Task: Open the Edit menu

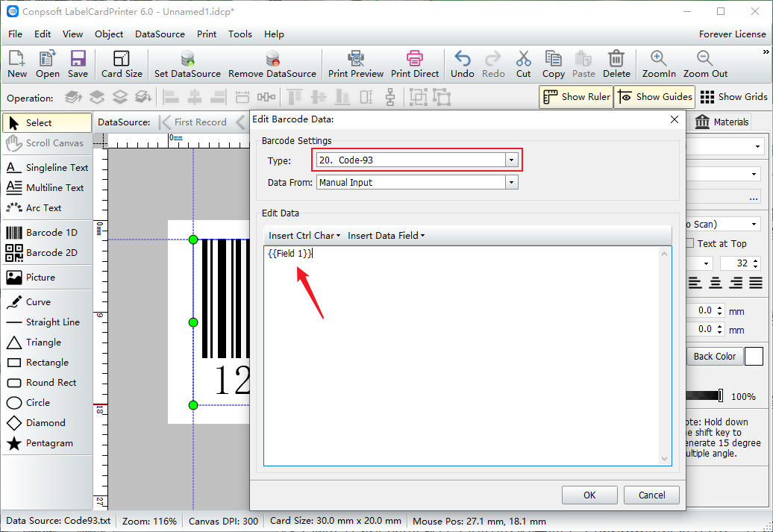Action: pyautogui.click(x=43, y=34)
